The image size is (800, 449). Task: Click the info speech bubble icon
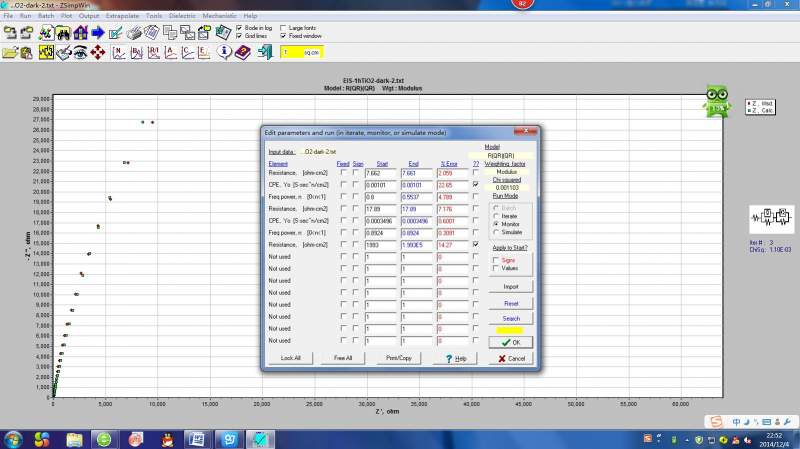pos(224,52)
